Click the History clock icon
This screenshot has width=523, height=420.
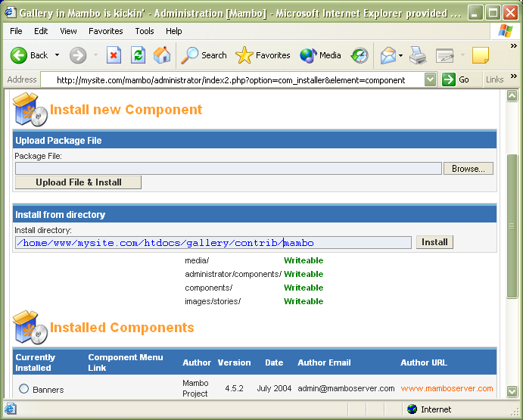click(360, 55)
